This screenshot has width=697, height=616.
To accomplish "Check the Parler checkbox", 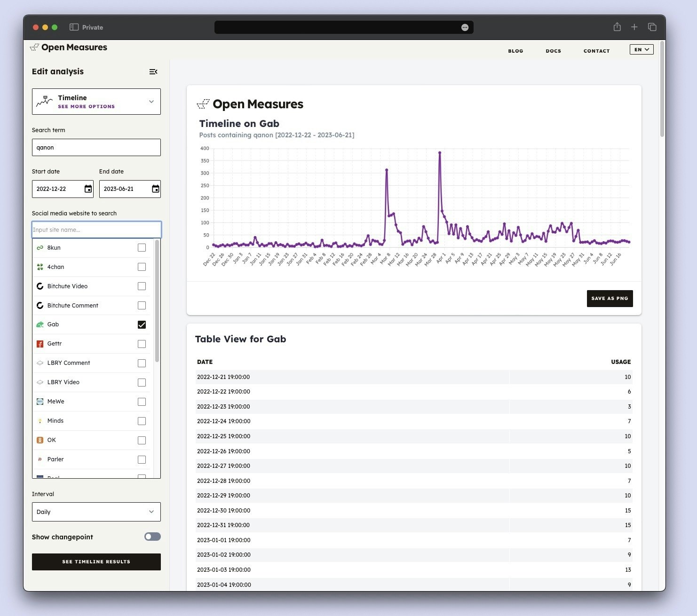I will 142,459.
